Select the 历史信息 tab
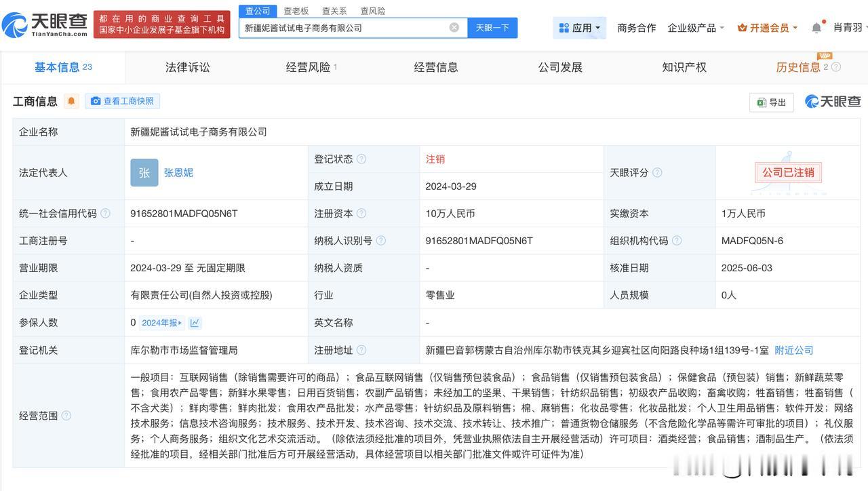 pyautogui.click(x=802, y=67)
